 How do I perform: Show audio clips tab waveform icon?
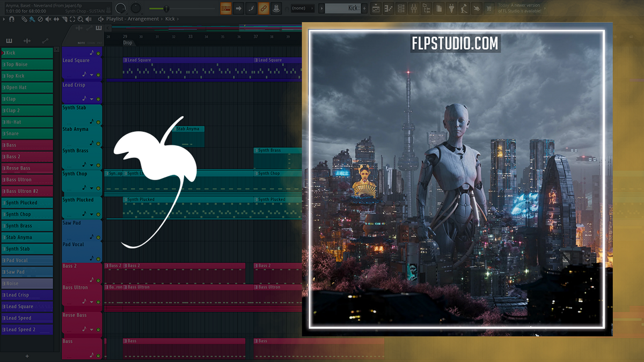(x=26, y=41)
